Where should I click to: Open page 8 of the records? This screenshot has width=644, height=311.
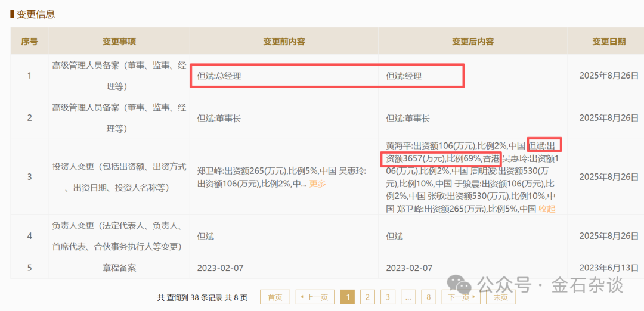[428, 297]
